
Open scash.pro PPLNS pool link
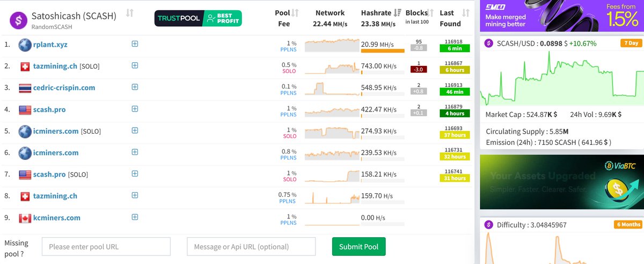50,109
